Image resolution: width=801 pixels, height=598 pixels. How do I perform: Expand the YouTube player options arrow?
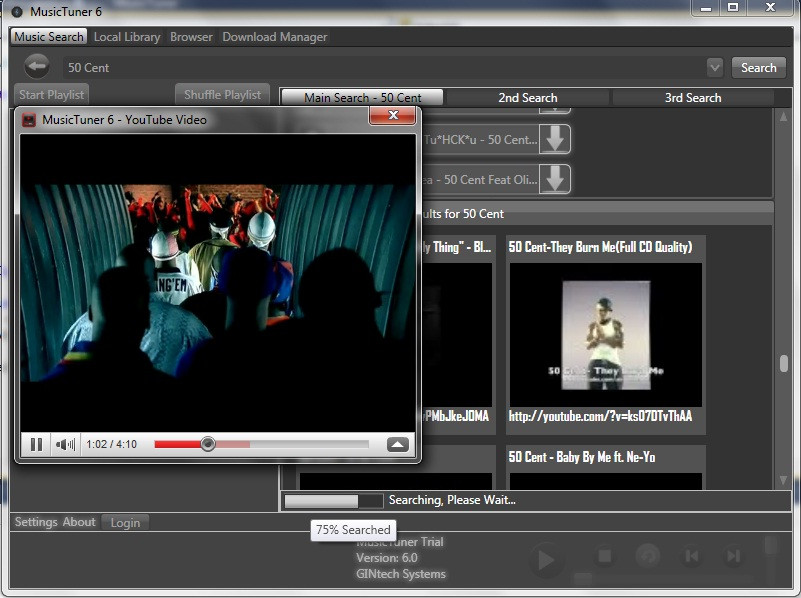tap(397, 444)
